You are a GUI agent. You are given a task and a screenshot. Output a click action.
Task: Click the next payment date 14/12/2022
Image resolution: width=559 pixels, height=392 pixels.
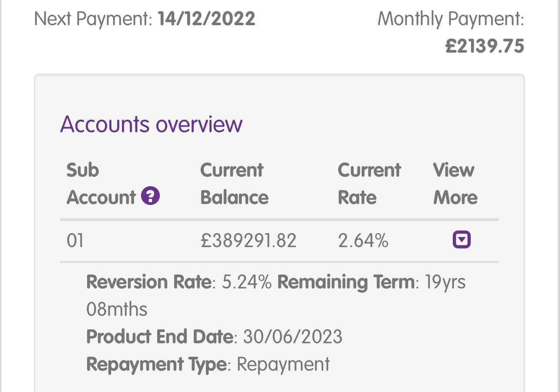click(x=206, y=19)
